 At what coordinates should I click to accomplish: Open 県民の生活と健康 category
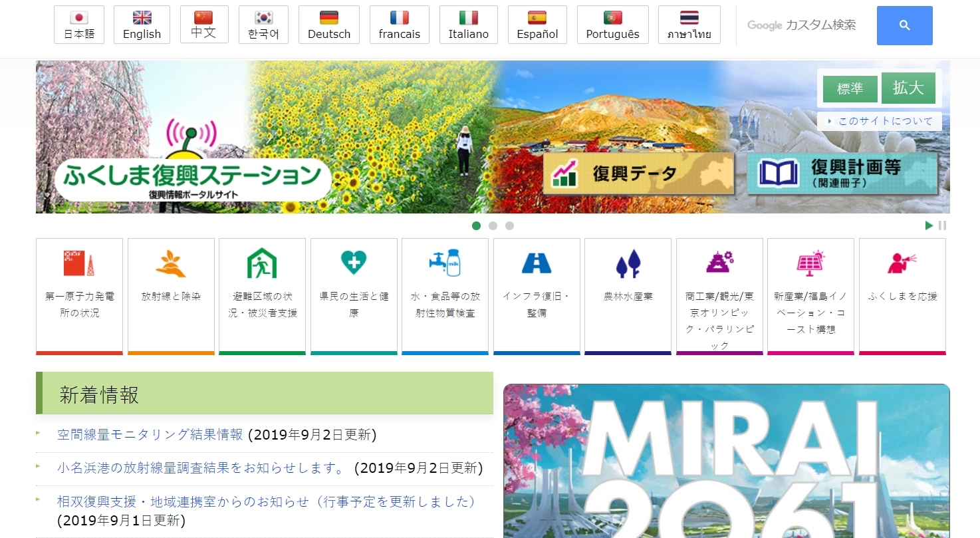(x=354, y=297)
